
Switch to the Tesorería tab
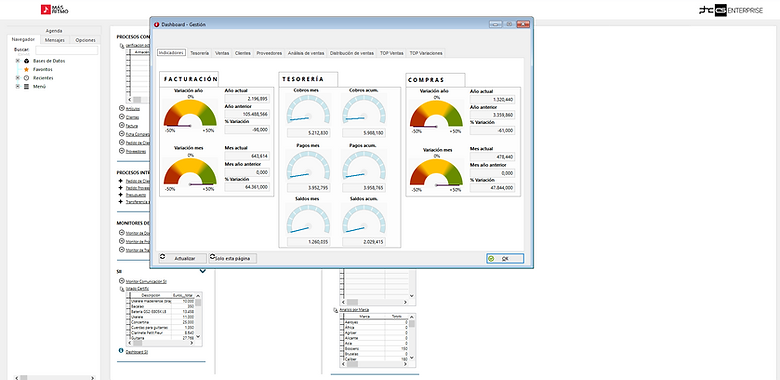click(x=199, y=53)
